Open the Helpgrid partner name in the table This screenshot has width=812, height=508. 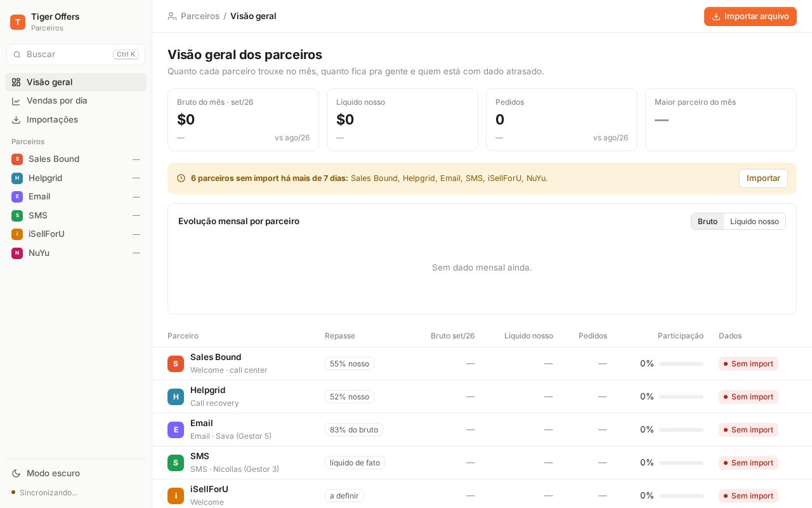207,390
